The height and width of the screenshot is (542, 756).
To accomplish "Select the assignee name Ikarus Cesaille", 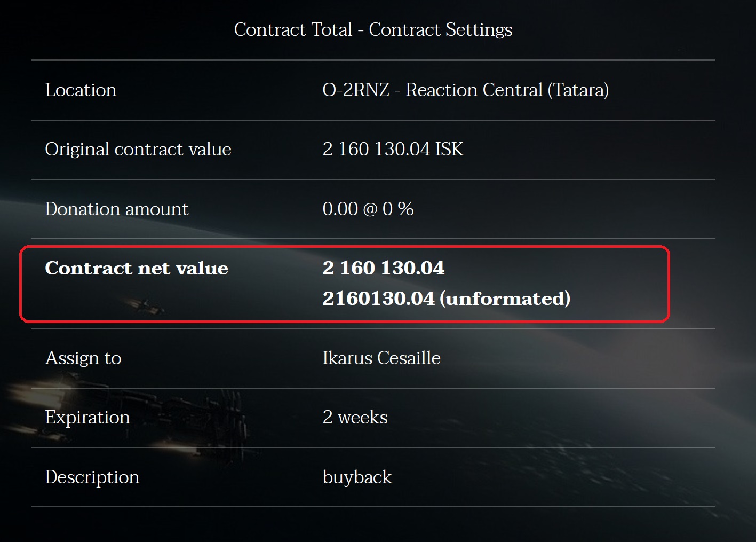I will [x=381, y=358].
